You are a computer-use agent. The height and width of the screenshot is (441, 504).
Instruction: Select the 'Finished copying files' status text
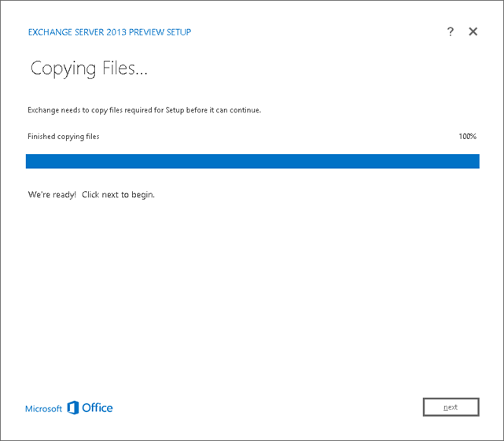pyautogui.click(x=64, y=137)
